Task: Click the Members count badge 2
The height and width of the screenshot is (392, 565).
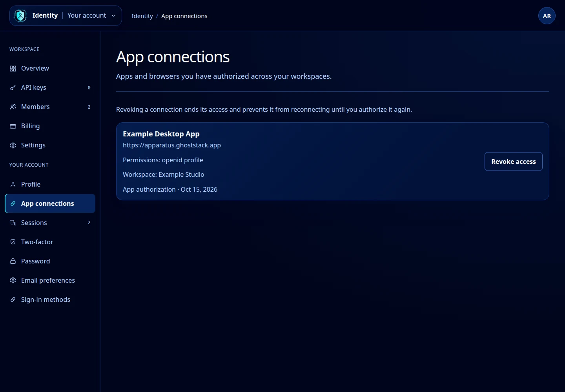Action: 89,107
